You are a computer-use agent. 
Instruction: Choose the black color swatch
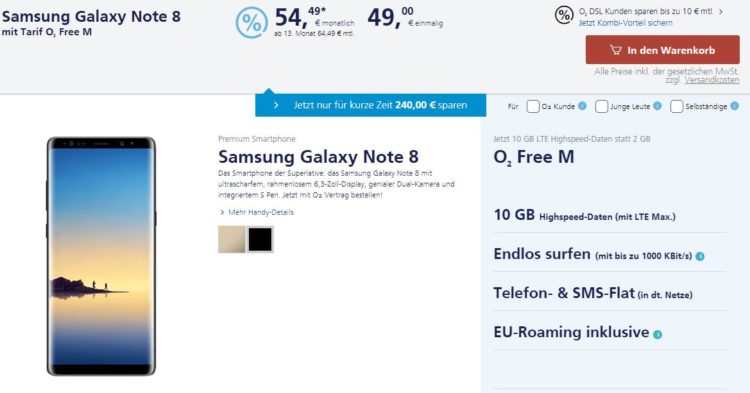click(260, 239)
